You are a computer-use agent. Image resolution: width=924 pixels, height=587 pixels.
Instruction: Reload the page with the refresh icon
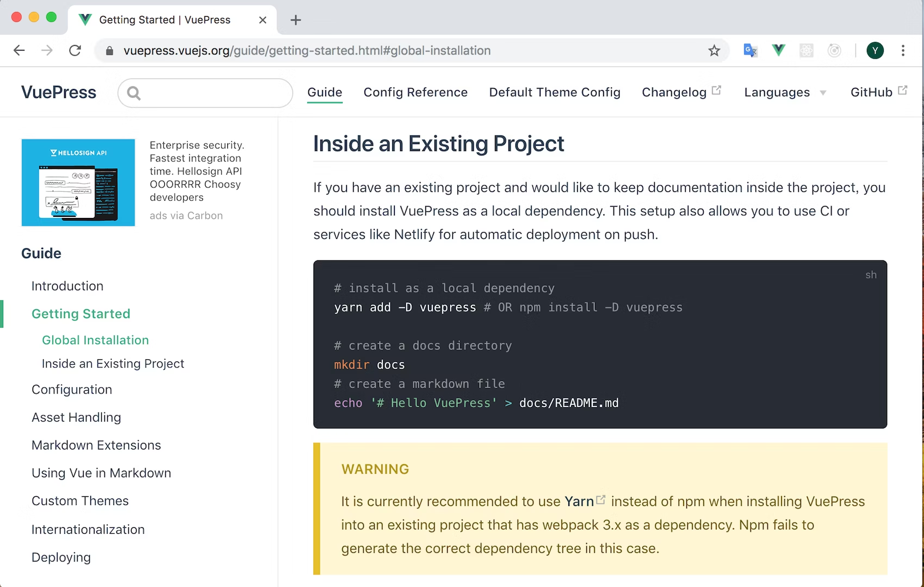(75, 51)
